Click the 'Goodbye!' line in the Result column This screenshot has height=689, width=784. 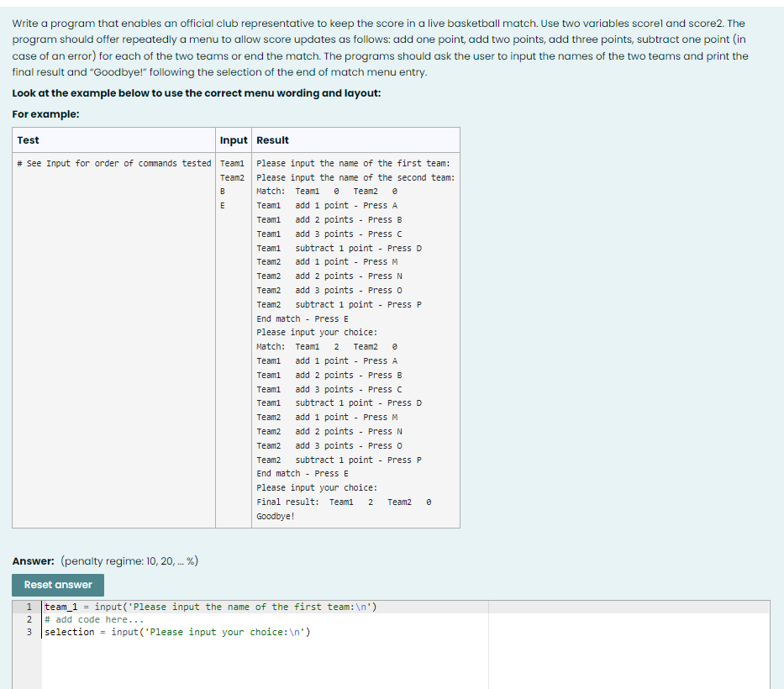pyautogui.click(x=276, y=516)
